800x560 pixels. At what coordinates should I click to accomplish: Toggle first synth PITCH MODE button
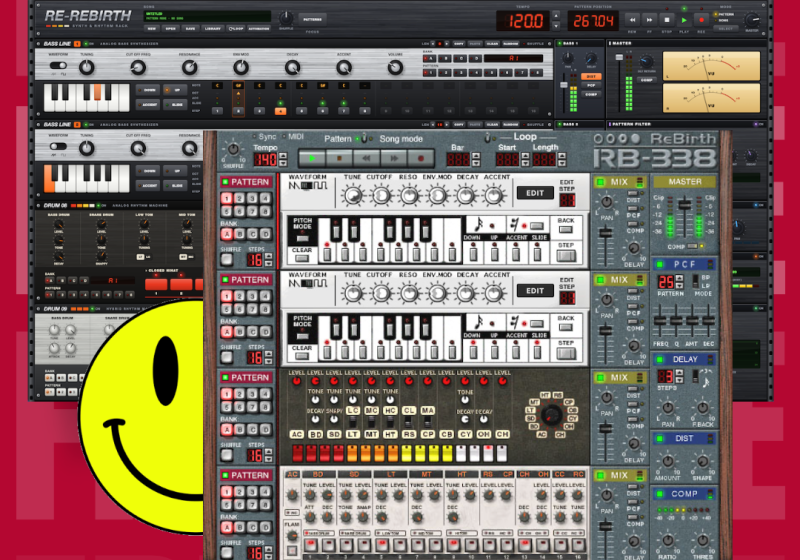(x=302, y=238)
